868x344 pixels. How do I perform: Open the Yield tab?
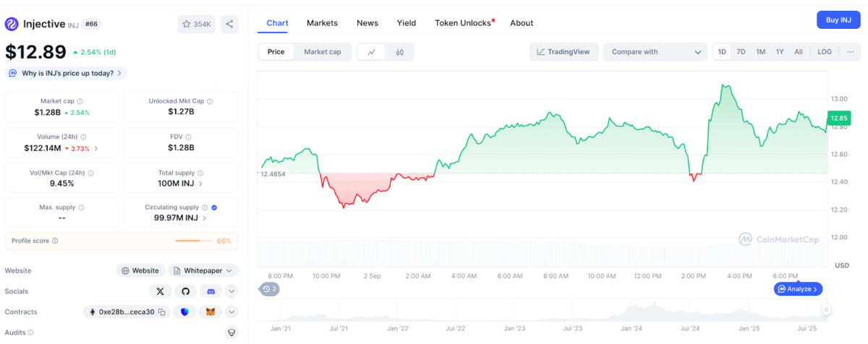[x=407, y=23]
